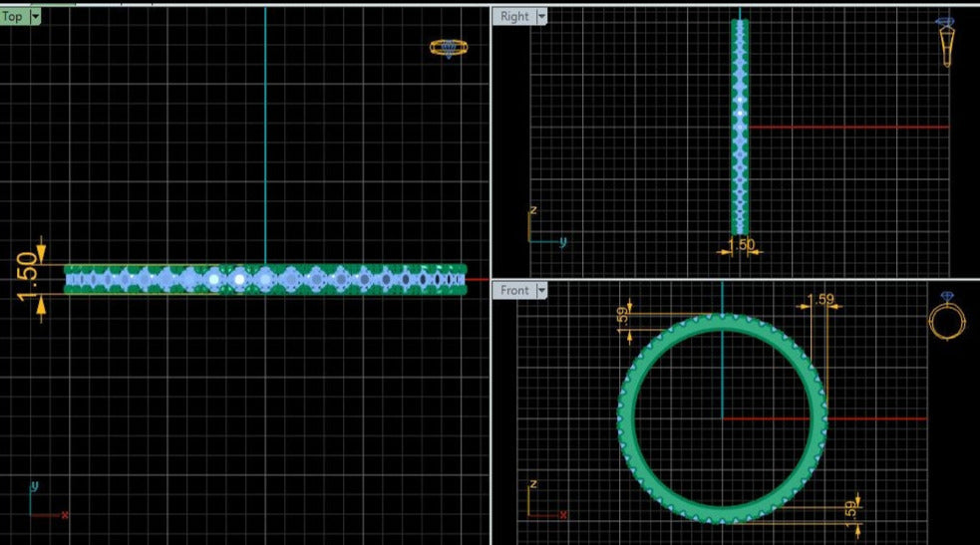
Task: Select the lower .59 dimension in Front view
Action: (x=849, y=508)
